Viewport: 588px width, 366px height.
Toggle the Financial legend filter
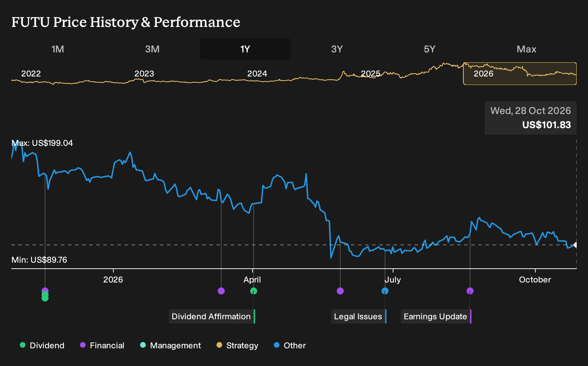[102, 345]
